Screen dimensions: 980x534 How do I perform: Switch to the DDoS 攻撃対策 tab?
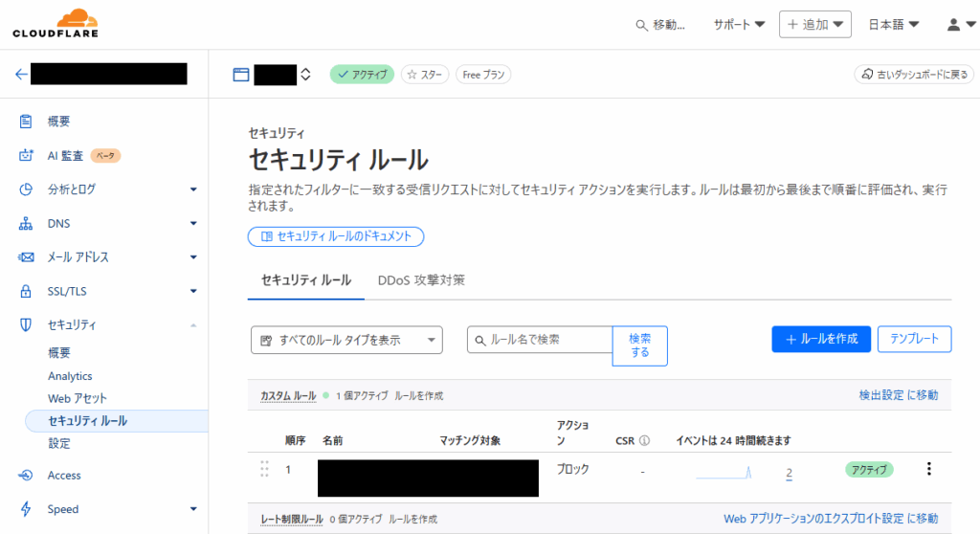pyautogui.click(x=421, y=280)
